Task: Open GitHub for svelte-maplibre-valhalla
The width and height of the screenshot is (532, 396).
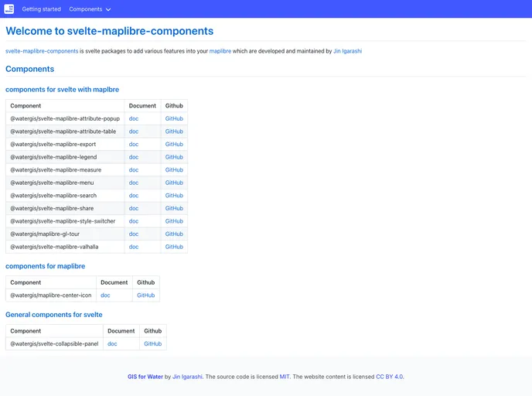Action: (174, 247)
